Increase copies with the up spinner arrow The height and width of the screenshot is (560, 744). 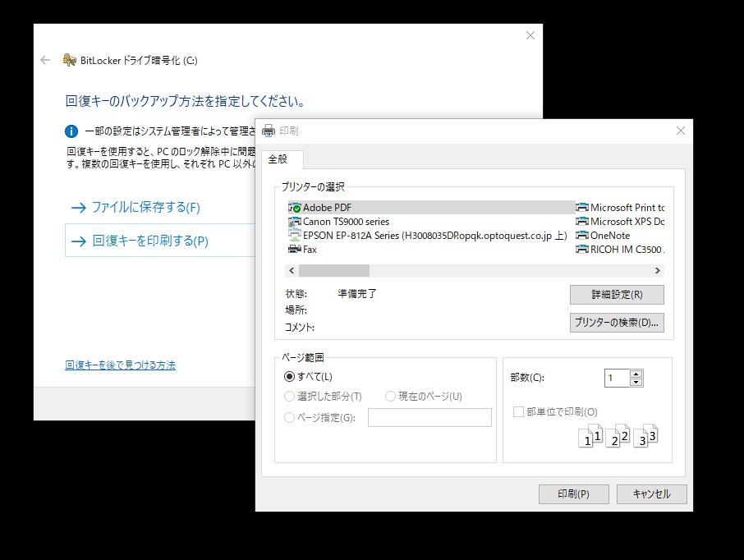click(636, 374)
